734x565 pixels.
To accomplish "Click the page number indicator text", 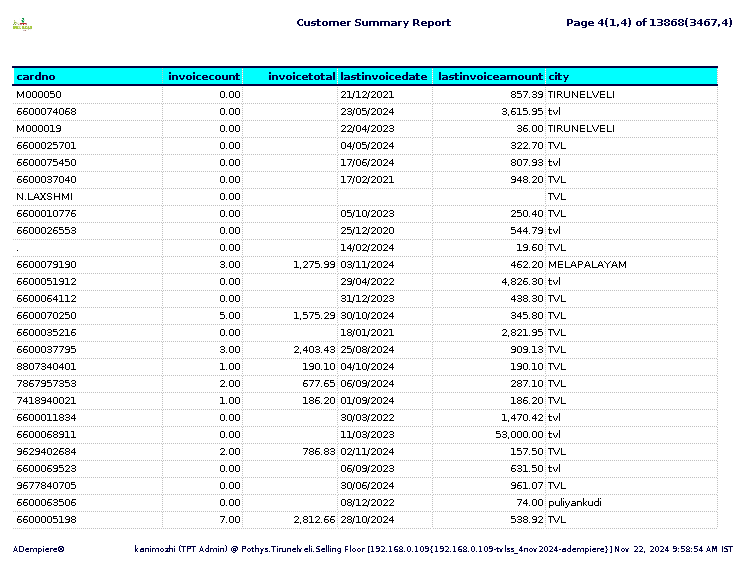I will 649,22.
